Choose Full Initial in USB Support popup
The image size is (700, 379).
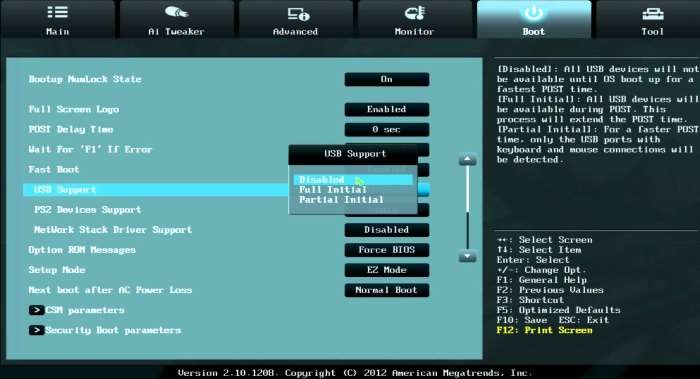tap(333, 190)
